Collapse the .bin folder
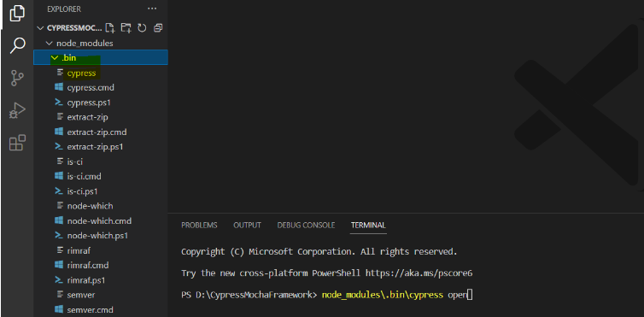Viewport: 644px width, 317px height. pyautogui.click(x=54, y=58)
